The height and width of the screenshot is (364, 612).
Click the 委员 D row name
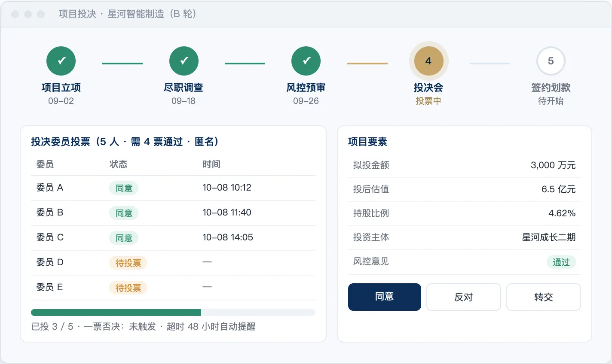click(x=50, y=262)
